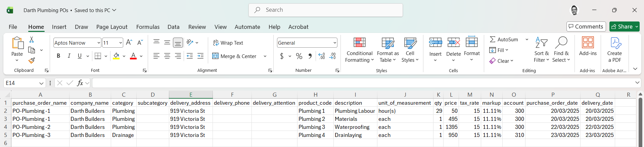This screenshot has height=147, width=644.
Task: Open the font name dropdown Aptos Narrow
Action: 99,43
